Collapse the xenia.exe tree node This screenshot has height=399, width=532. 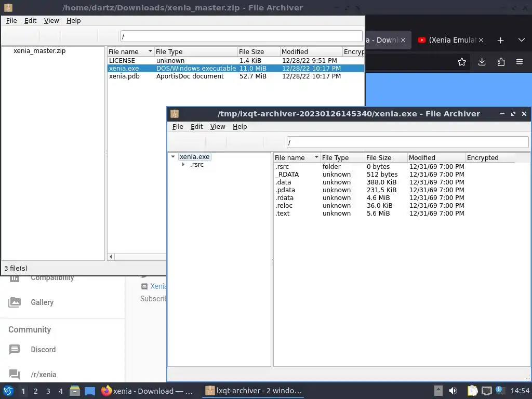(x=173, y=157)
